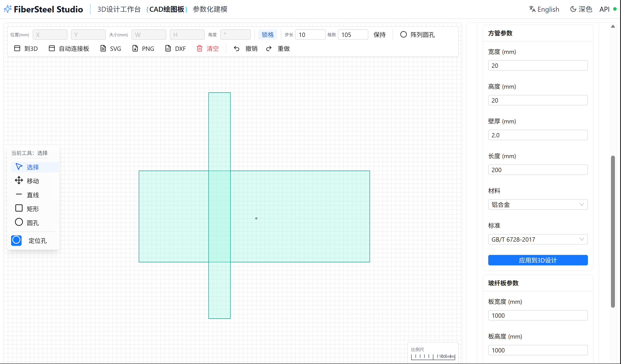Export the drawing as DXF
The image size is (621, 364).
(x=175, y=48)
